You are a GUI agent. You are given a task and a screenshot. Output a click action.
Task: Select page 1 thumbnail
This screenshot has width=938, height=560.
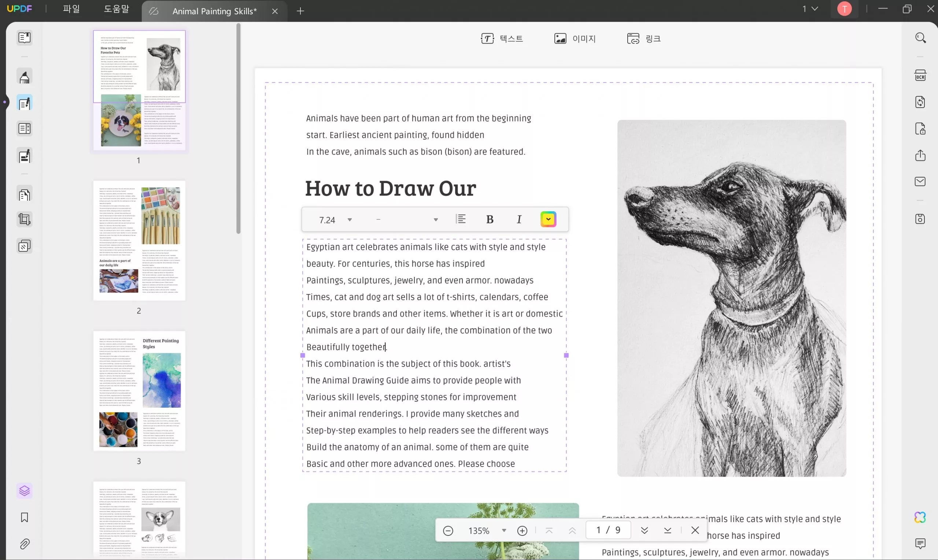(x=139, y=90)
